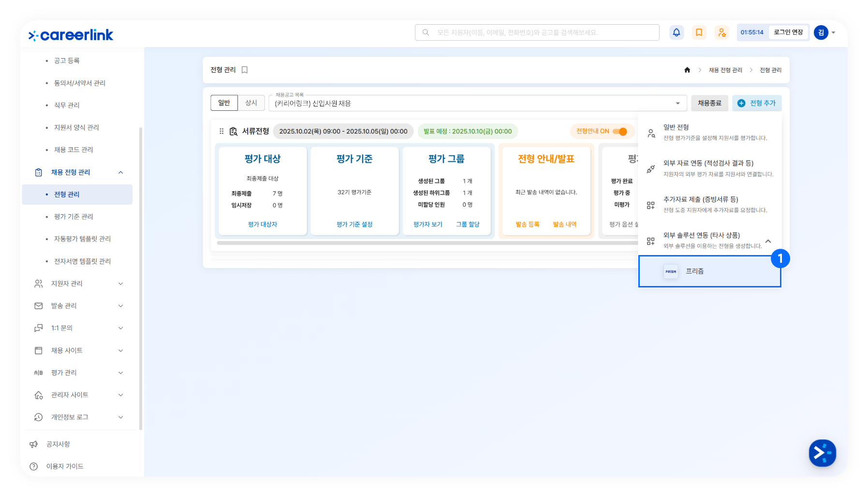Screen dimensions: 868x497
Task: Click the 일반 전형 person icon
Action: [651, 133]
